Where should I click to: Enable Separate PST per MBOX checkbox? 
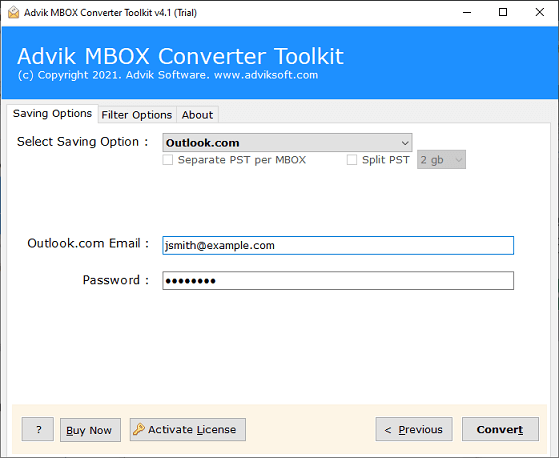pos(168,160)
